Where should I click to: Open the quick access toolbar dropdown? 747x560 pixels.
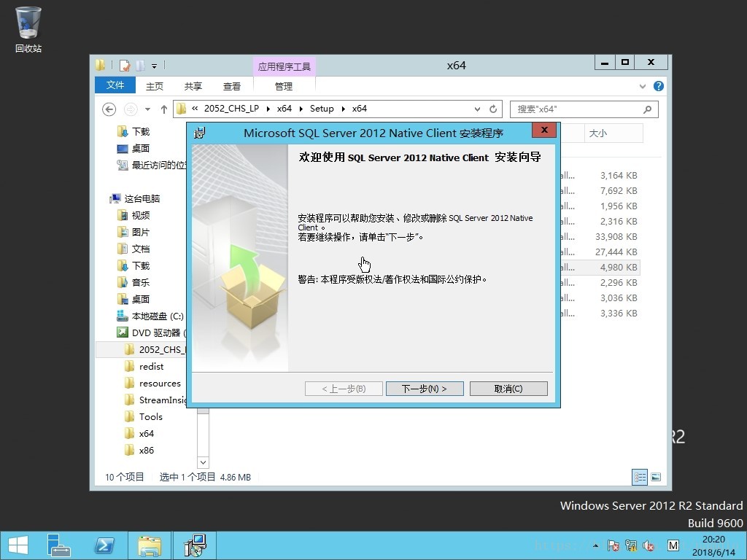click(x=155, y=66)
